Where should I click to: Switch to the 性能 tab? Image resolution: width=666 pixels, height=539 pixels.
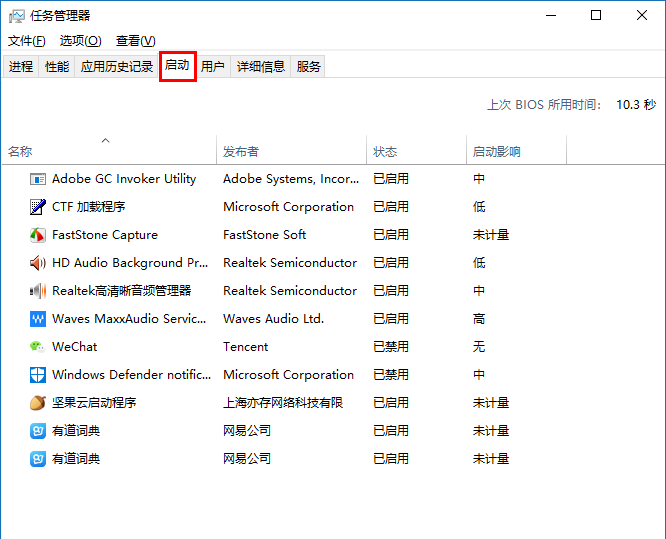coord(57,67)
